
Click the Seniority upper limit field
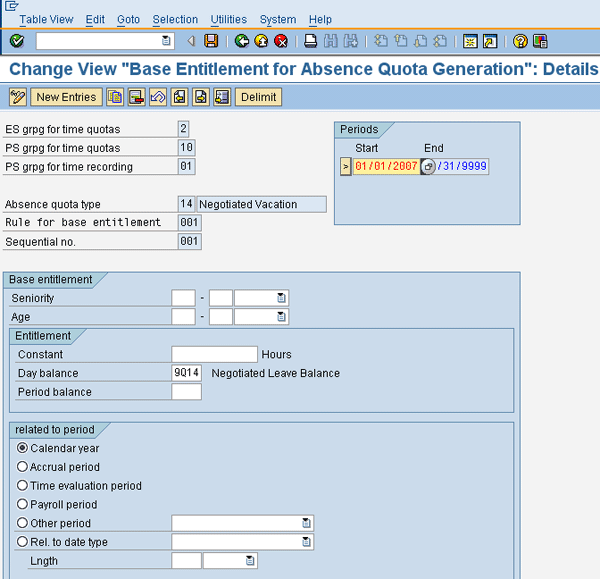(221, 298)
